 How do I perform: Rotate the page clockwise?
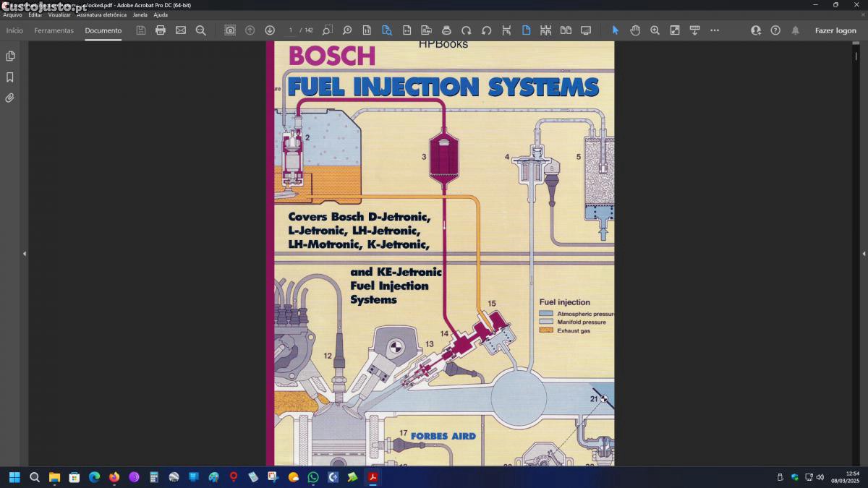tap(467, 30)
